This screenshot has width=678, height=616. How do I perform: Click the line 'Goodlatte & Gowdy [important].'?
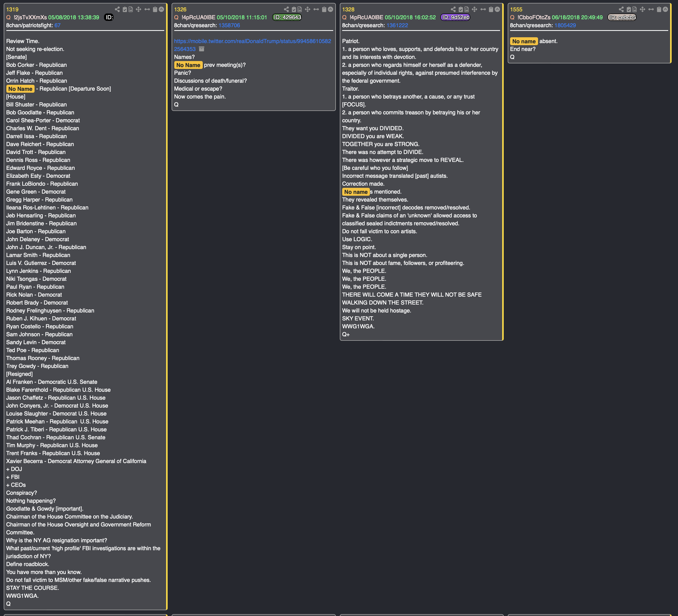(x=45, y=509)
